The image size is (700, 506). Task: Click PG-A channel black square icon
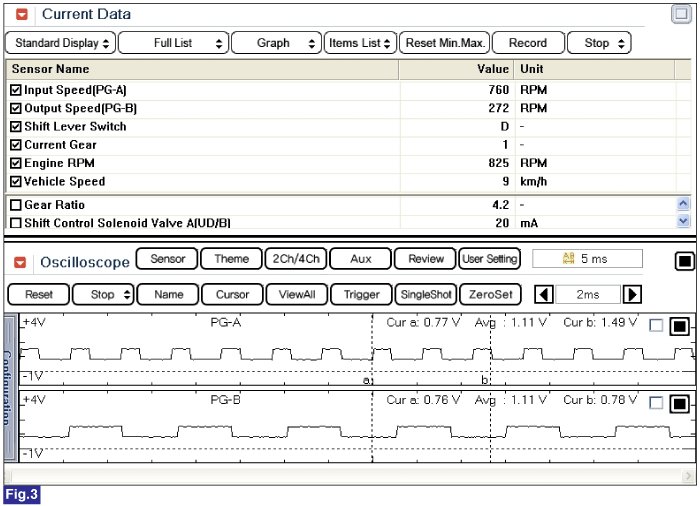click(679, 325)
